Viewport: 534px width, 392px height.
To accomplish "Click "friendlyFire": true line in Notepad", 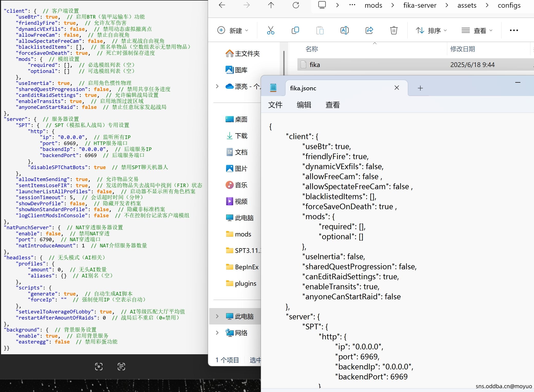I will (x=335, y=156).
